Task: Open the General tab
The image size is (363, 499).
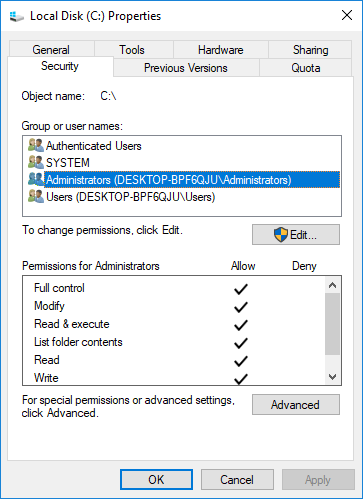Action: pyautogui.click(x=51, y=50)
